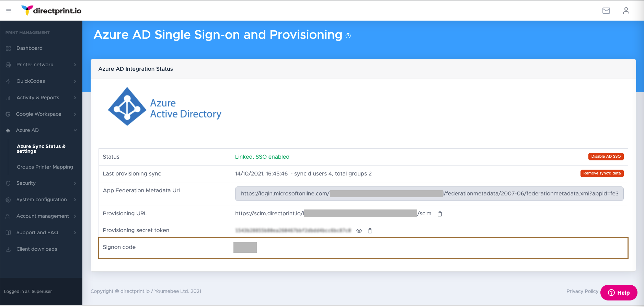The image size is (644, 307).
Task: Go to the Dashboard page
Action: click(30, 48)
